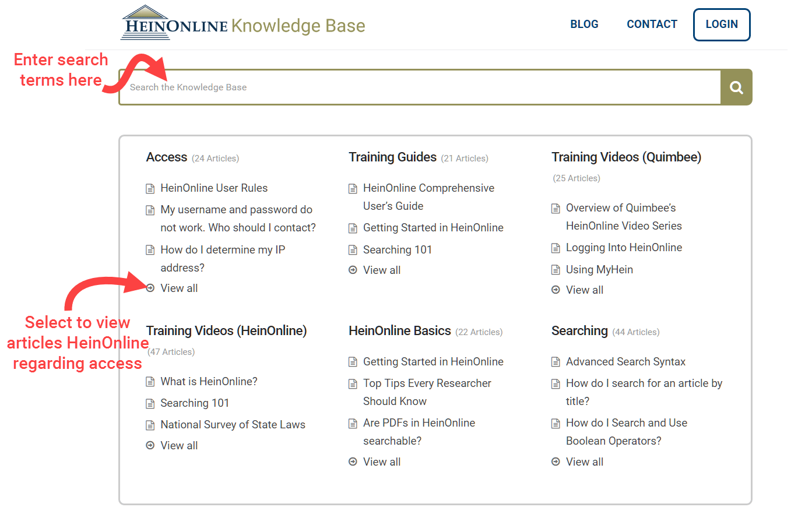
Task: Open the Searching category heading
Action: (579, 331)
